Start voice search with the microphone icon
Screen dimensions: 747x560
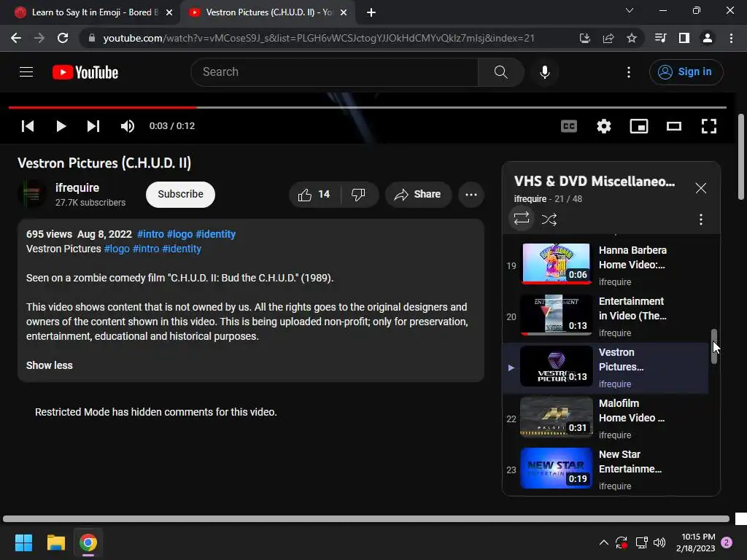click(x=544, y=72)
